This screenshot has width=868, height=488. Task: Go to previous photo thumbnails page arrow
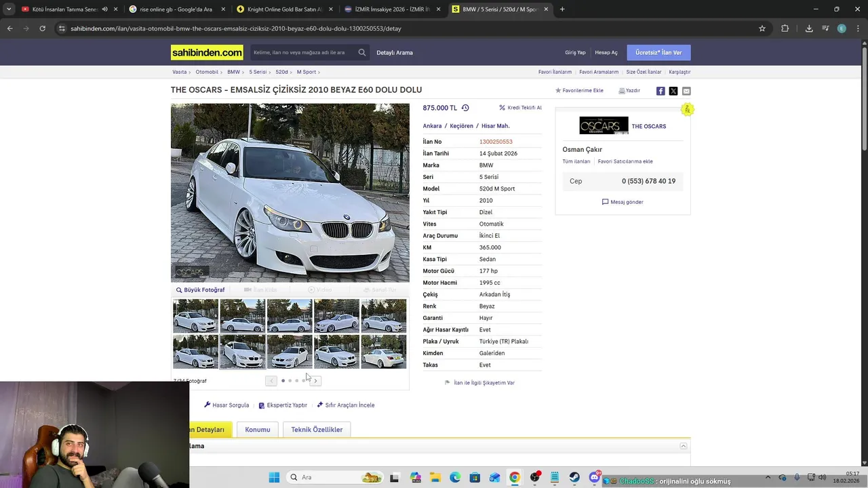tap(271, 381)
